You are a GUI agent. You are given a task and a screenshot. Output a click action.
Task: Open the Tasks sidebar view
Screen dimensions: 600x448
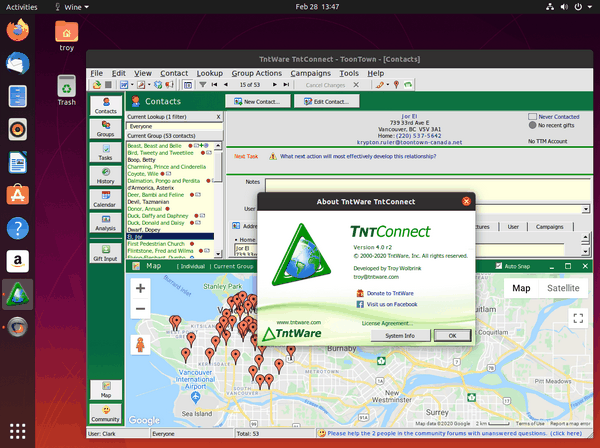[x=106, y=152]
